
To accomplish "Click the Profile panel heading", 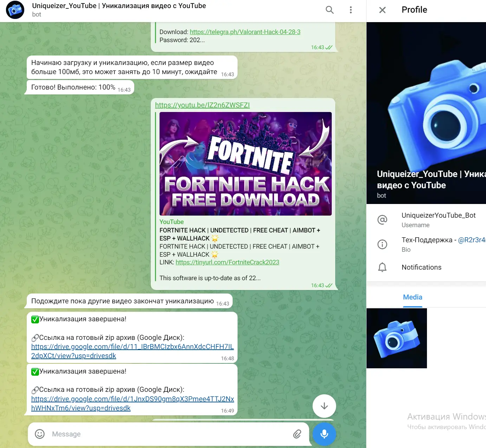I will (x=414, y=10).
